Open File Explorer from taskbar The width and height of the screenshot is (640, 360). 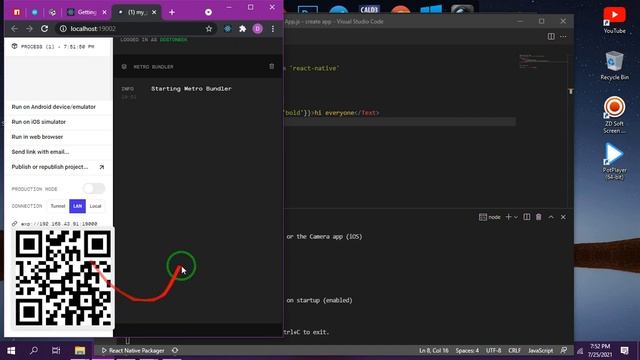coord(80,350)
